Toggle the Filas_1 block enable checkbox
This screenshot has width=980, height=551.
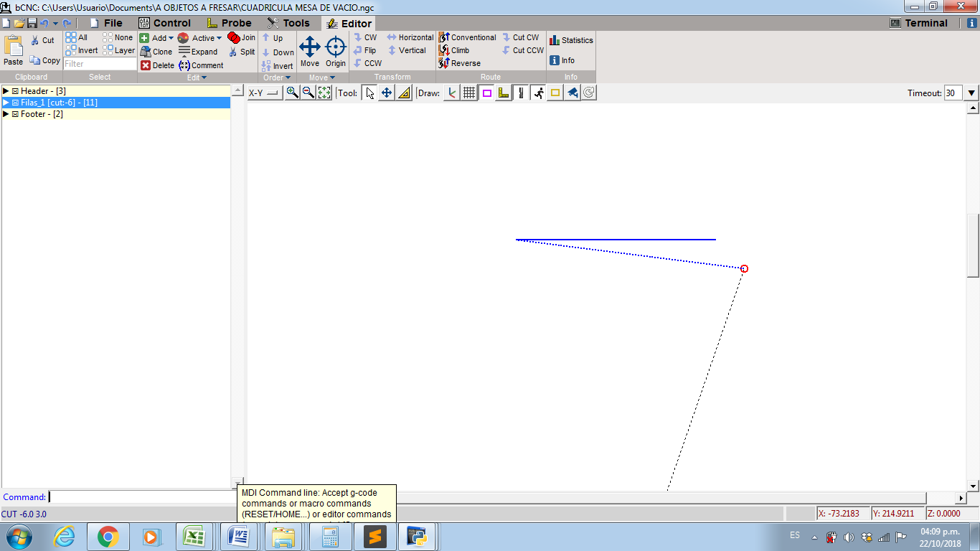pos(15,103)
